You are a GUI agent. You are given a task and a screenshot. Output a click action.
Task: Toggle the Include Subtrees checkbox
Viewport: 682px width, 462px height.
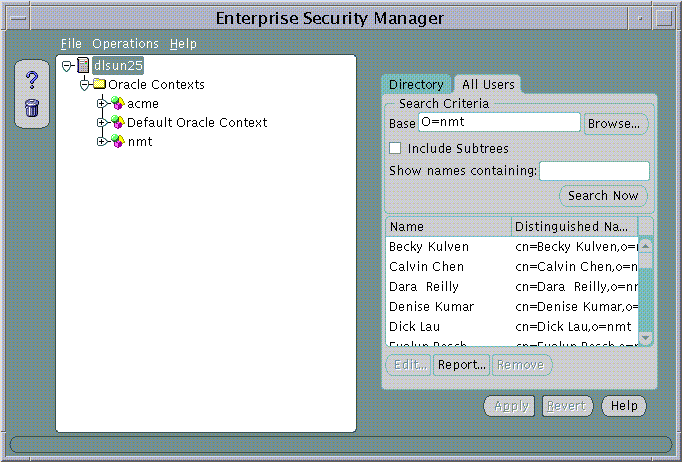tap(395, 148)
